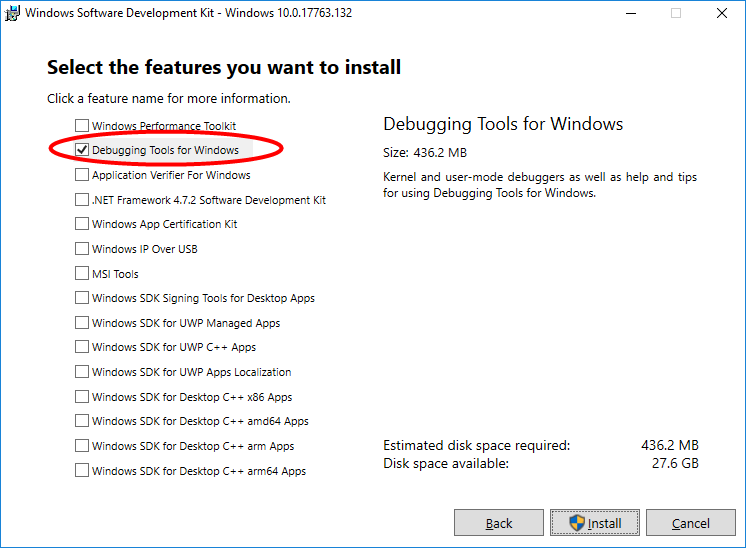
Task: Check SDK for UWP C++ Apps
Action: click(82, 347)
